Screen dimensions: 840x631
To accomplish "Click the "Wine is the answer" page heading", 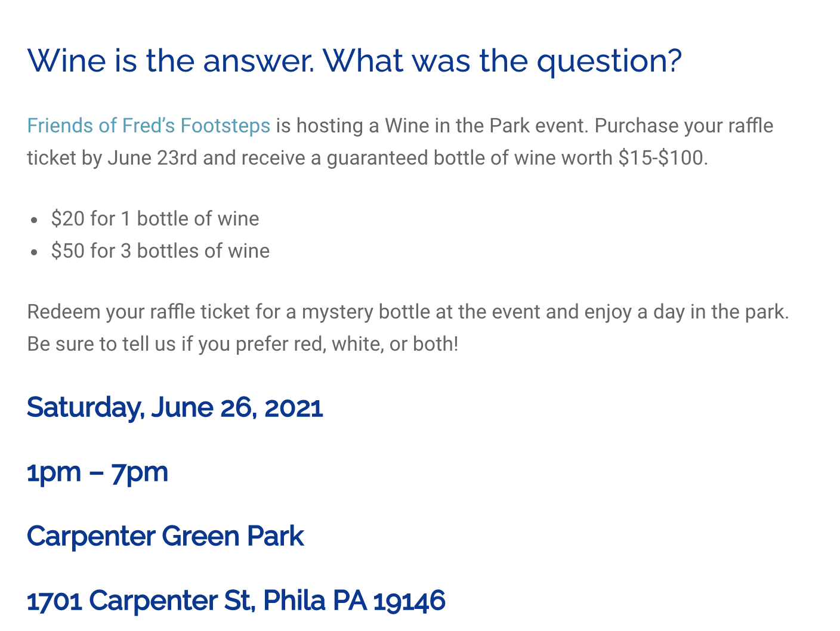I will click(354, 60).
